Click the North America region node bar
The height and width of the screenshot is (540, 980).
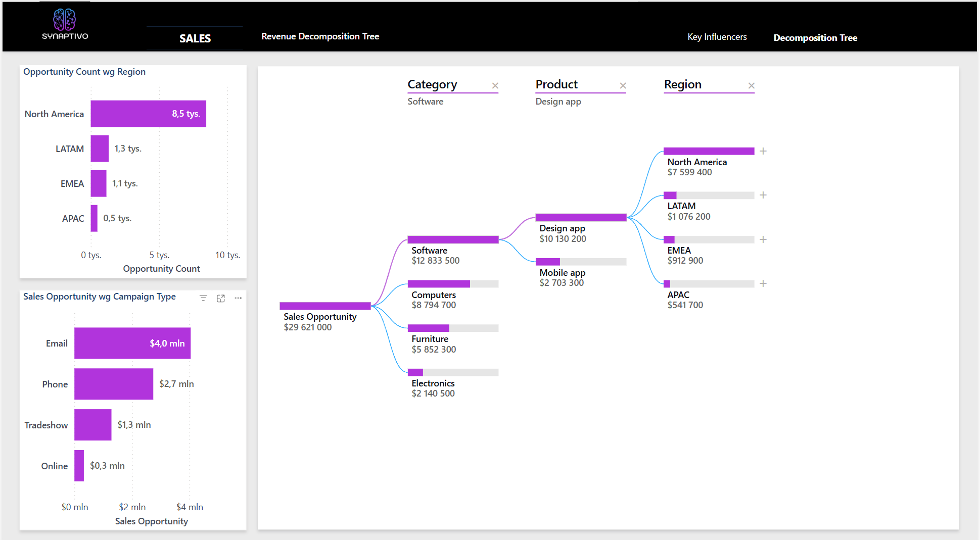tap(709, 151)
